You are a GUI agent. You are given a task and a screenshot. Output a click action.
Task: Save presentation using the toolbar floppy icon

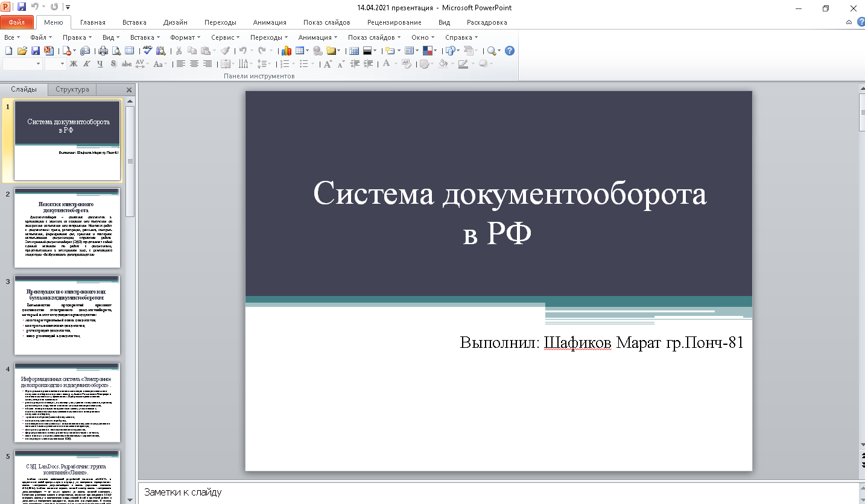[x=36, y=51]
